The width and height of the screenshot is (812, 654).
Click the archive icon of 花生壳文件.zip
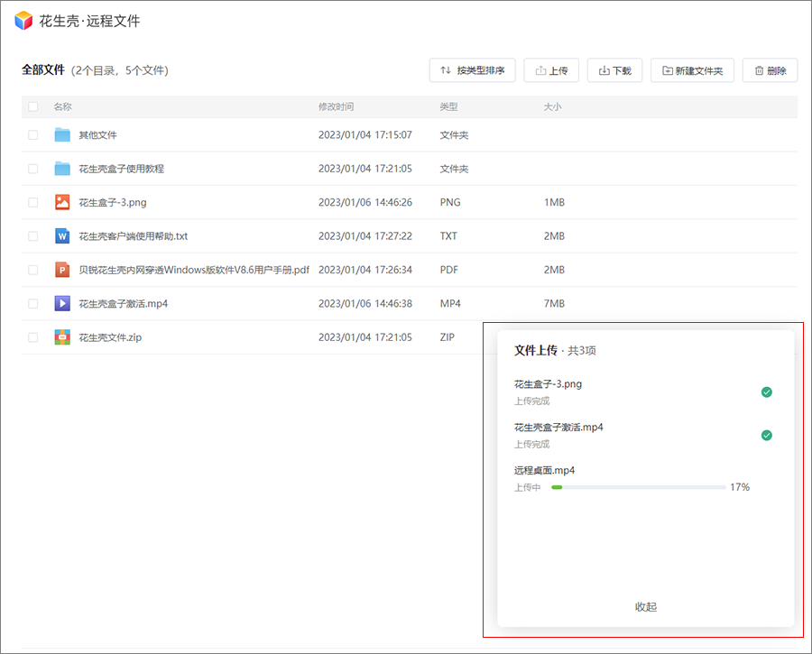[62, 337]
